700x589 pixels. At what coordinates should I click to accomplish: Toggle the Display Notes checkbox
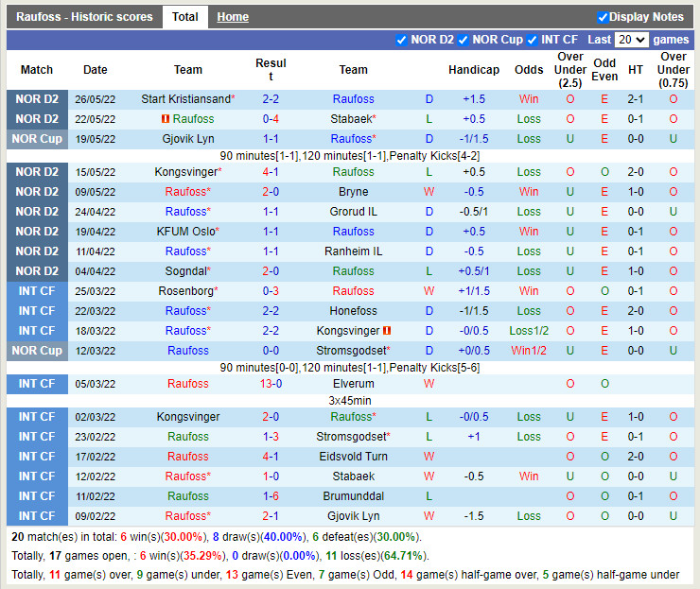coord(603,17)
